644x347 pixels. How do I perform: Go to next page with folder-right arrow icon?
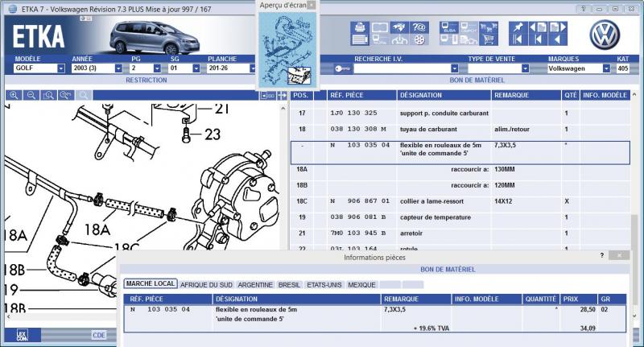557,27
